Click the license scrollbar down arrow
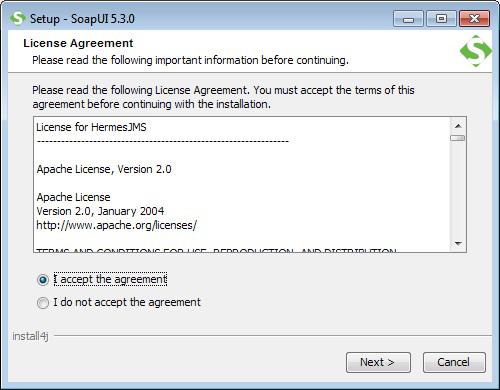Image resolution: width=500 pixels, height=390 pixels. (458, 244)
